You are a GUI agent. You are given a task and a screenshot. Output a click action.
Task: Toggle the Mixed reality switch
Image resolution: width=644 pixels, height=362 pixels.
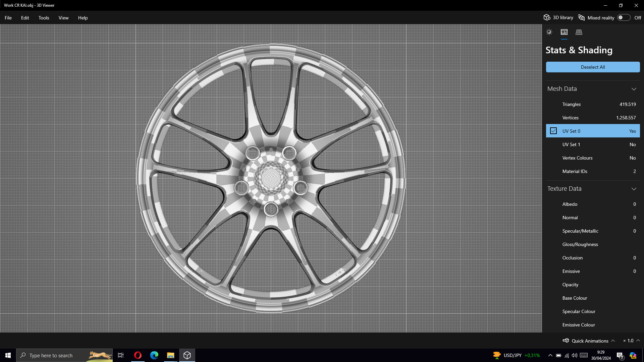point(624,18)
